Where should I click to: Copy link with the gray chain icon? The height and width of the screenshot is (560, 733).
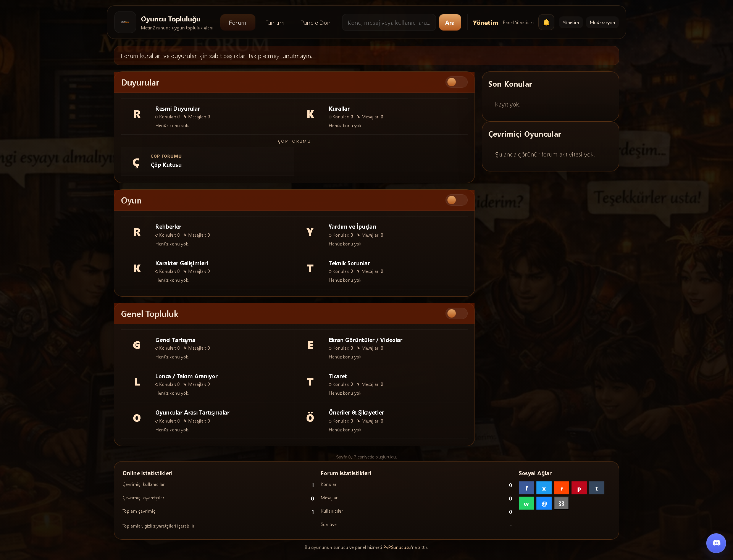(561, 504)
